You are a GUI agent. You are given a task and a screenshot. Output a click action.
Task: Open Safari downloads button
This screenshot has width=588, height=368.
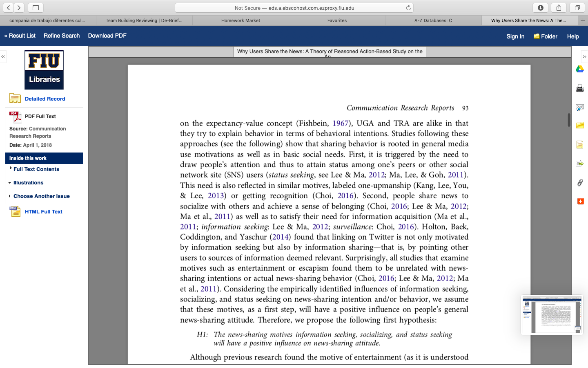pyautogui.click(x=541, y=8)
